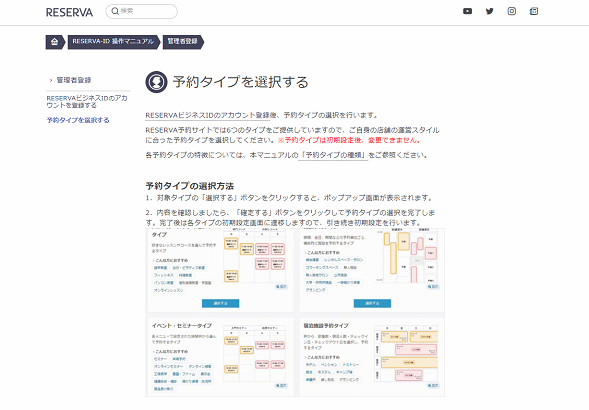Open the Instagram icon link
Screen dimensions: 589x410
[512, 11]
